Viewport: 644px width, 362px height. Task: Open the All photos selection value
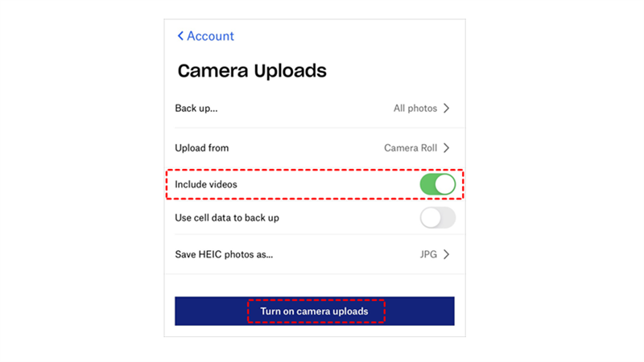[x=415, y=108]
